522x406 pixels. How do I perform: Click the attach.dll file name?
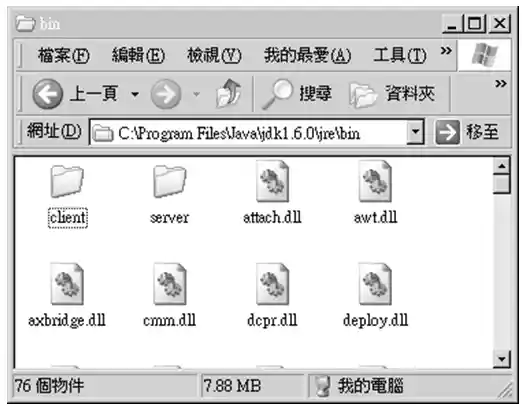[x=272, y=218]
